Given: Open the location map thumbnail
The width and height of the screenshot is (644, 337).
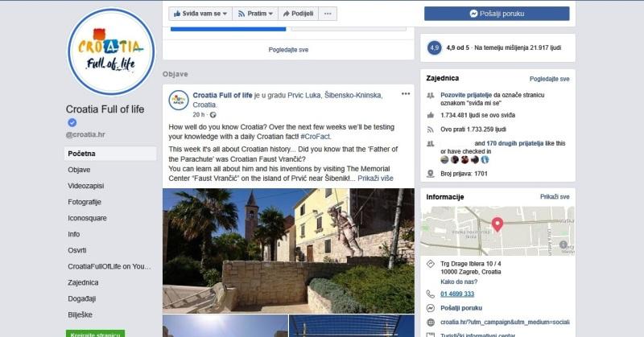Looking at the screenshot, I should [x=497, y=231].
